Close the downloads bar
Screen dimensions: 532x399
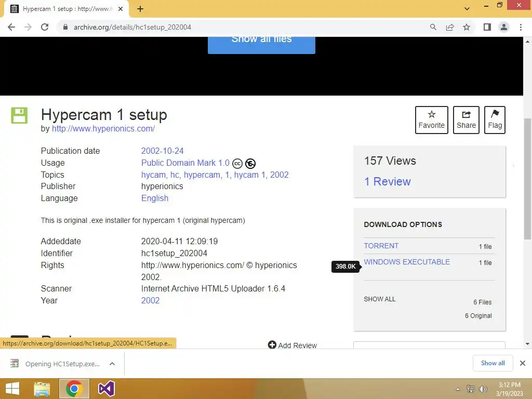[523, 363]
